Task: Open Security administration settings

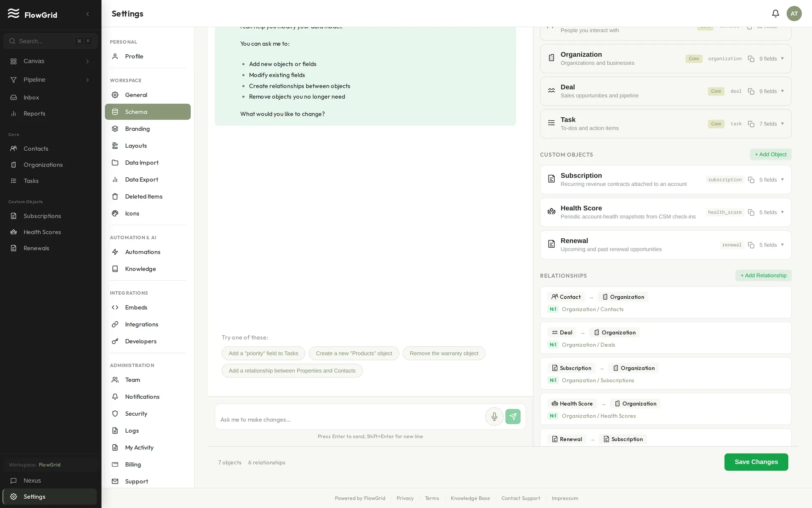Action: point(148,414)
